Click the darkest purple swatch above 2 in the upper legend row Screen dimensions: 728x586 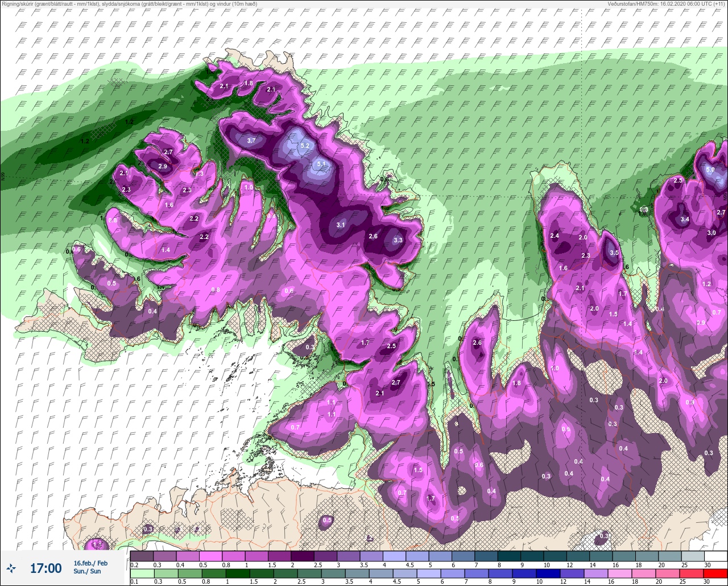[x=303, y=556]
